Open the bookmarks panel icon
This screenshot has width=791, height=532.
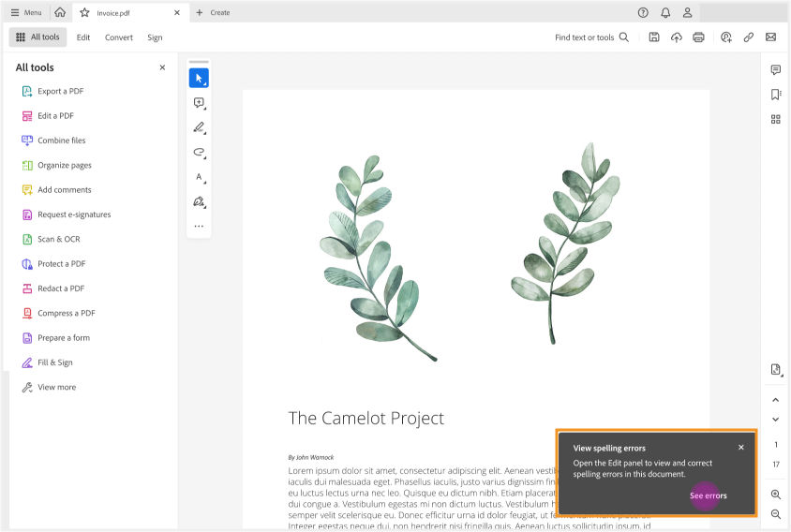coord(775,95)
